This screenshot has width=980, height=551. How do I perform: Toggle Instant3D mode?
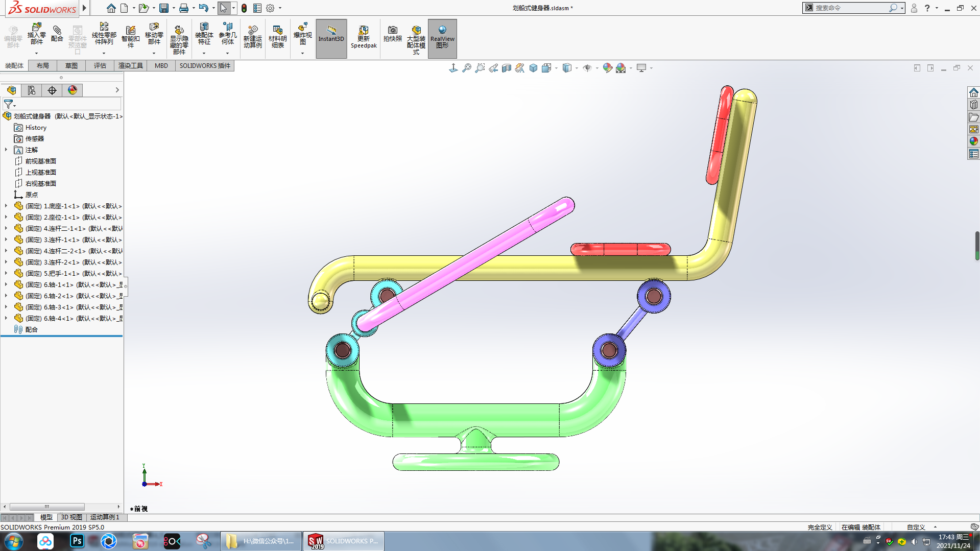331,39
